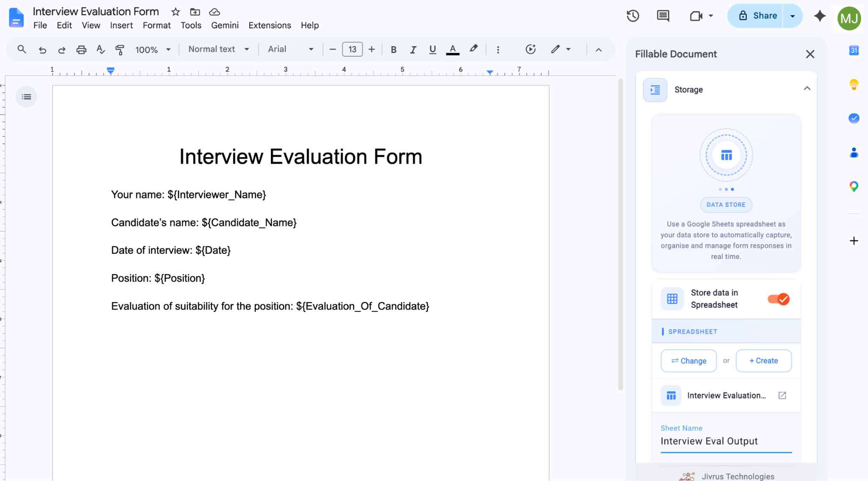Decrease the font size
Viewport: 868px width, 481px height.
point(333,50)
